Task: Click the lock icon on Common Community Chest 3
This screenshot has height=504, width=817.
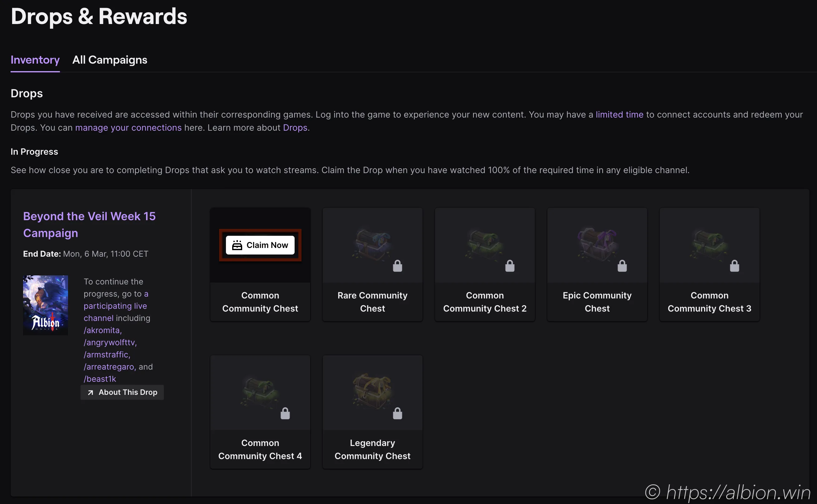Action: [x=734, y=266]
